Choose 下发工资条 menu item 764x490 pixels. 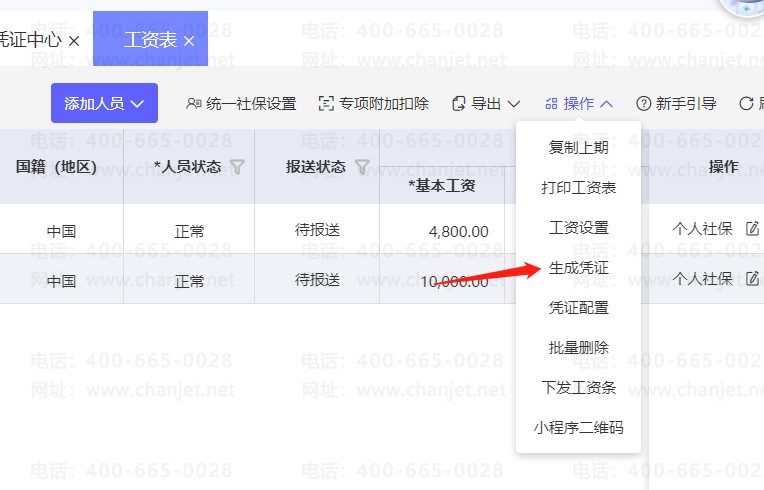point(578,387)
